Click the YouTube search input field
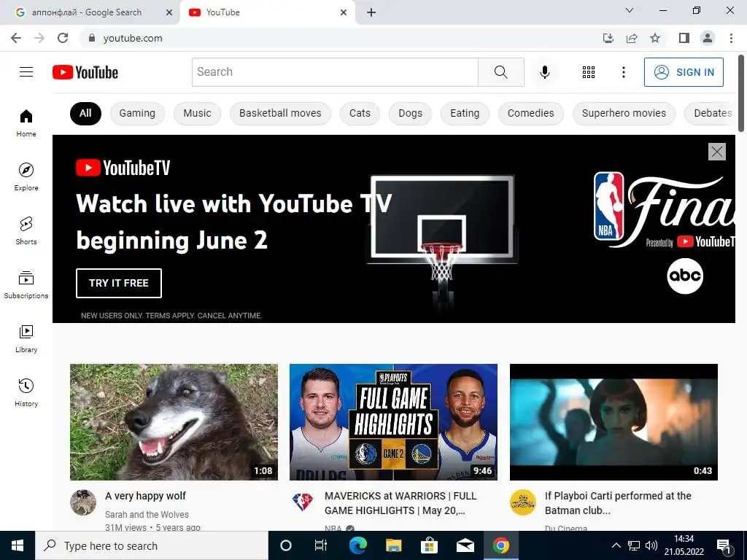This screenshot has width=747, height=560. coord(335,72)
